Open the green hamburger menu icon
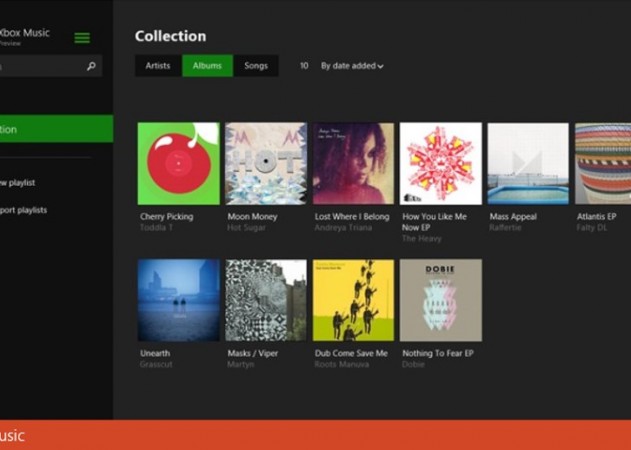The image size is (631, 450). tap(82, 38)
